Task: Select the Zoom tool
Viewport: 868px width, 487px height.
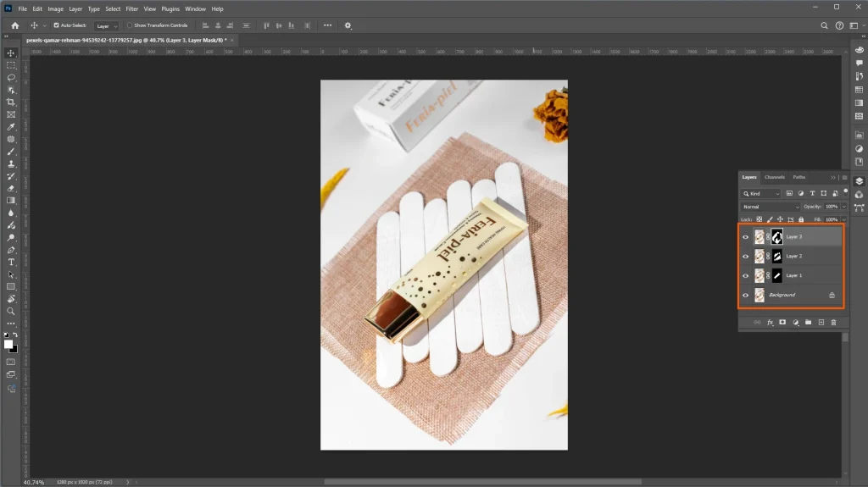Action: click(x=11, y=311)
